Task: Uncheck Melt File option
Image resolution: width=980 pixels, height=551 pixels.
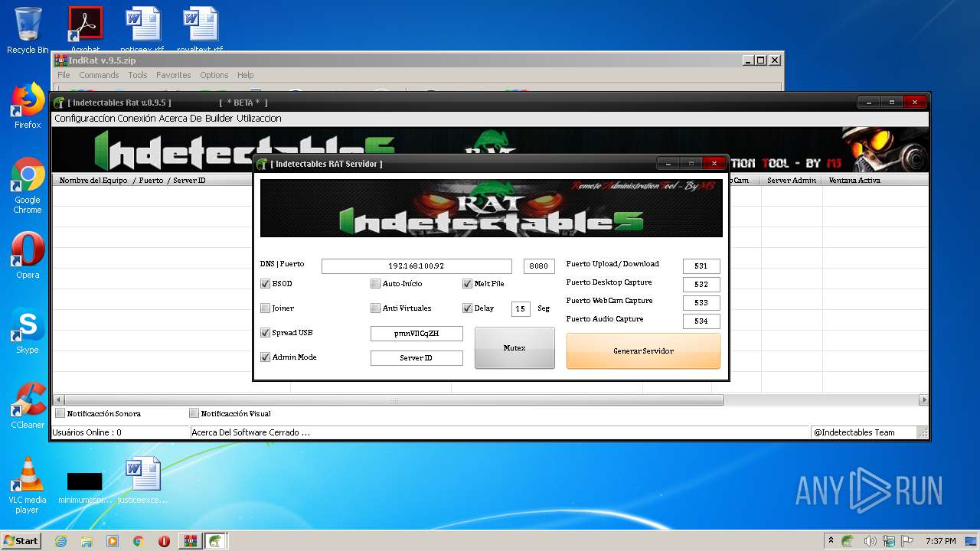Action: pos(467,284)
